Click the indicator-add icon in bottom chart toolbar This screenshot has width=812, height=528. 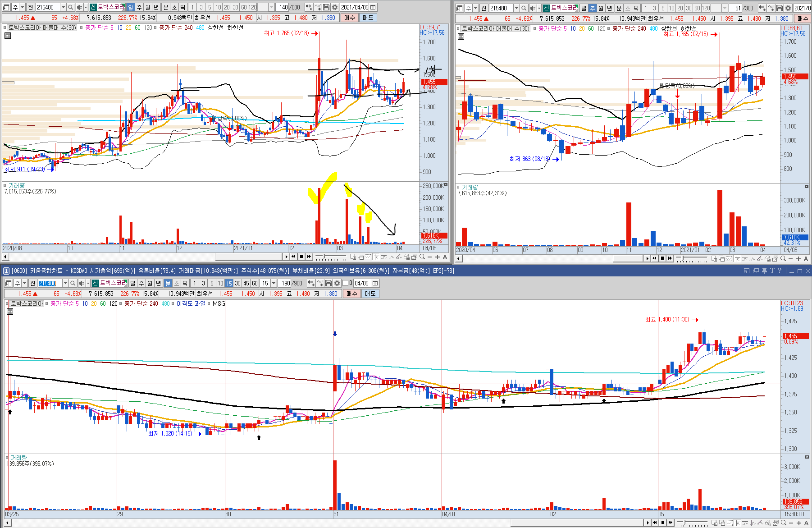pos(311,283)
